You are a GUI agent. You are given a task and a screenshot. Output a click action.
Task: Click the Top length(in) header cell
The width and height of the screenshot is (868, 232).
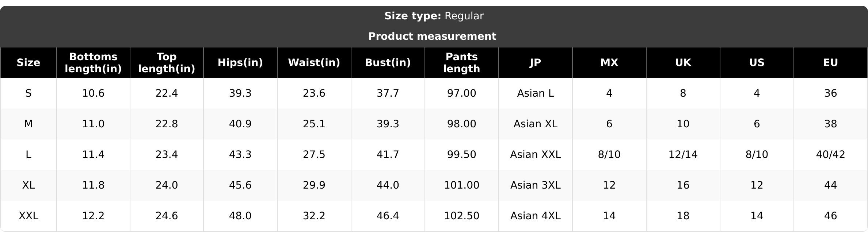(167, 63)
